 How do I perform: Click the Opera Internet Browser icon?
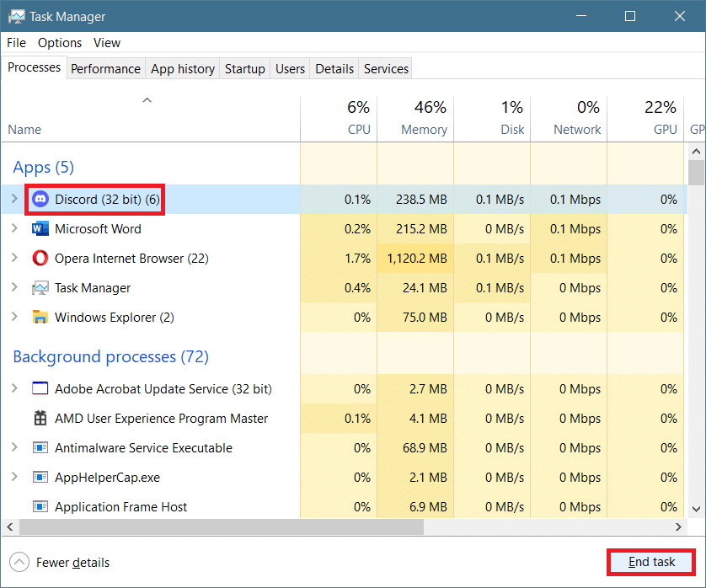40,259
